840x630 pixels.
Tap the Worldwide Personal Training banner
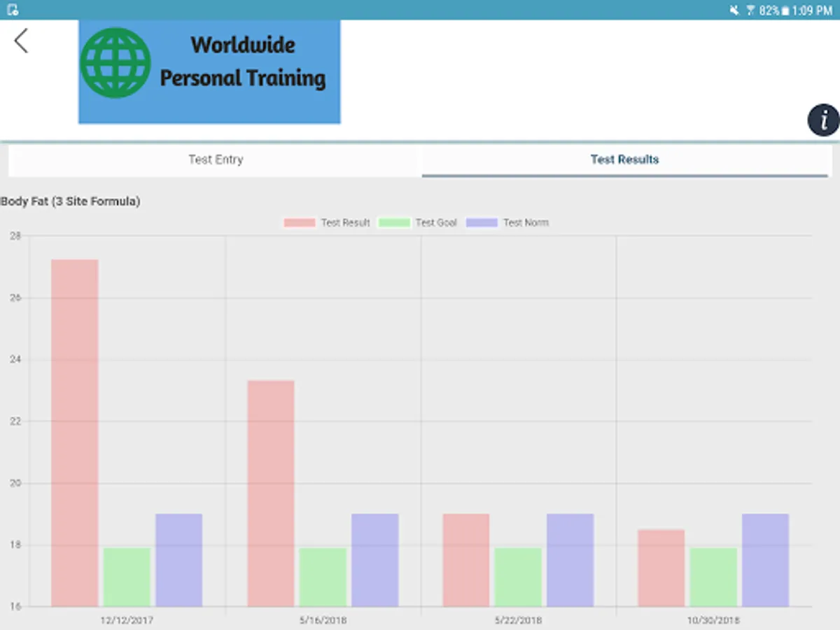click(x=209, y=72)
